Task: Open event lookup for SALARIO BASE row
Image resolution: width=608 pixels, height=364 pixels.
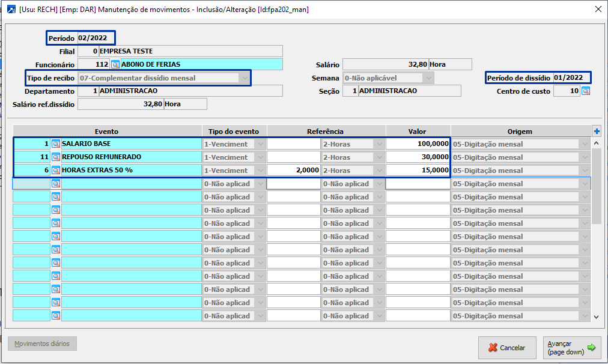Action: [56, 144]
